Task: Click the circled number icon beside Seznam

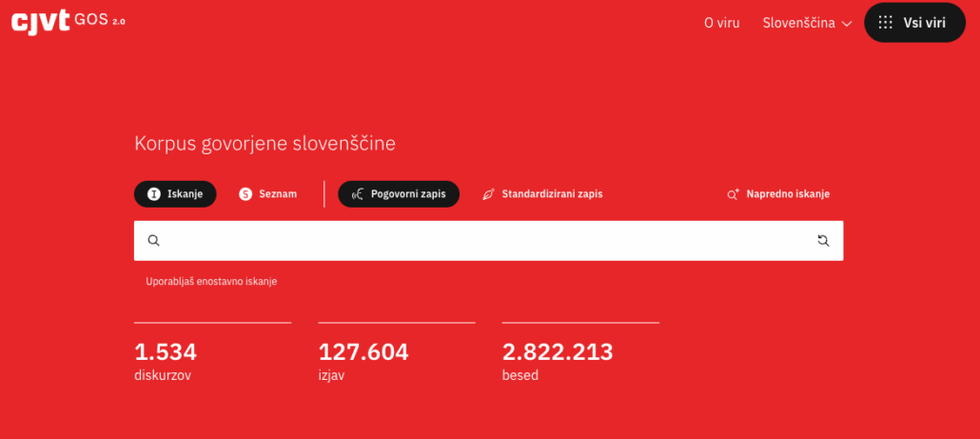Action: pos(245,194)
